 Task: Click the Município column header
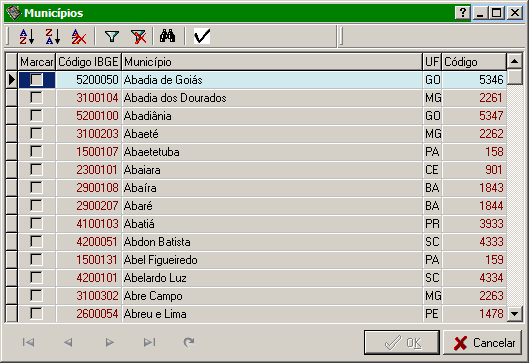[x=272, y=62]
